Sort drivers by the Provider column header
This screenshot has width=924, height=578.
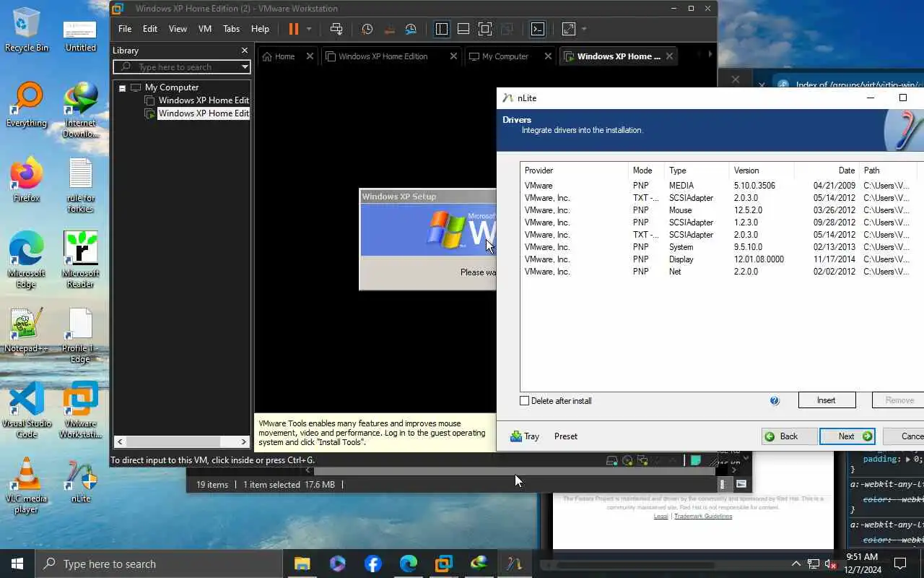[574, 171]
